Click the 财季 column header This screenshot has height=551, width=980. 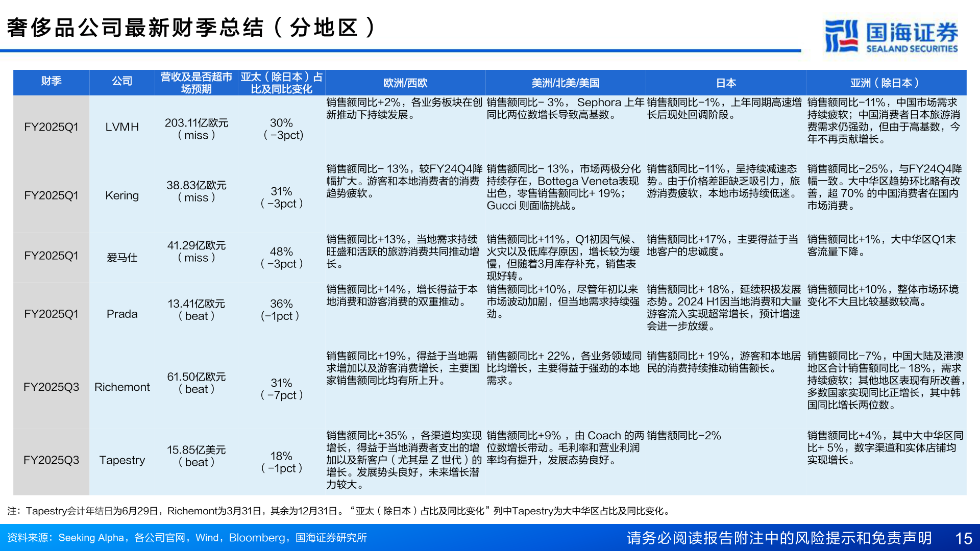(51, 82)
